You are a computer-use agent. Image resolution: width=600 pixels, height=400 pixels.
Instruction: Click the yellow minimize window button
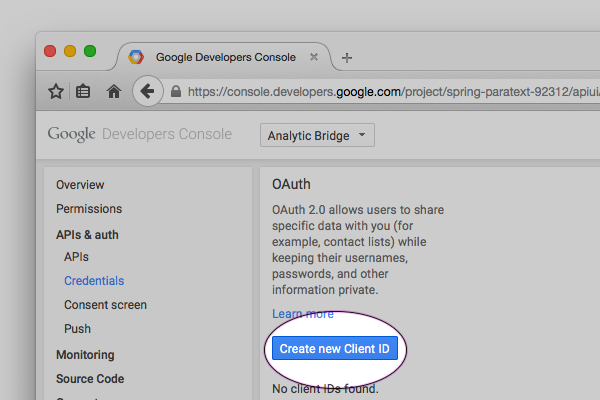70,51
